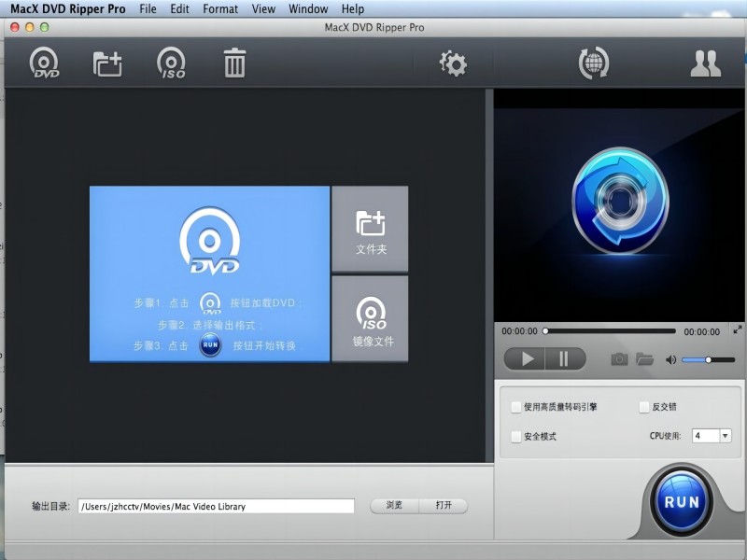The height and width of the screenshot is (560, 747).
Task: Click the preview playback progress bar
Action: coord(611,331)
